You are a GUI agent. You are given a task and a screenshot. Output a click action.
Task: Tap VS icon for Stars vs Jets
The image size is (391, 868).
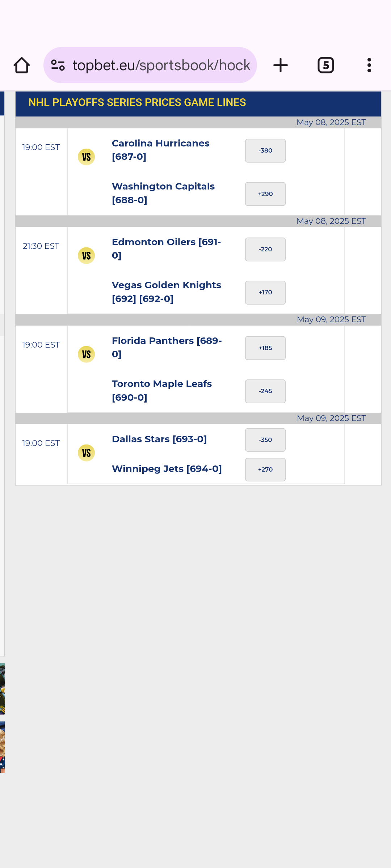coord(87,453)
